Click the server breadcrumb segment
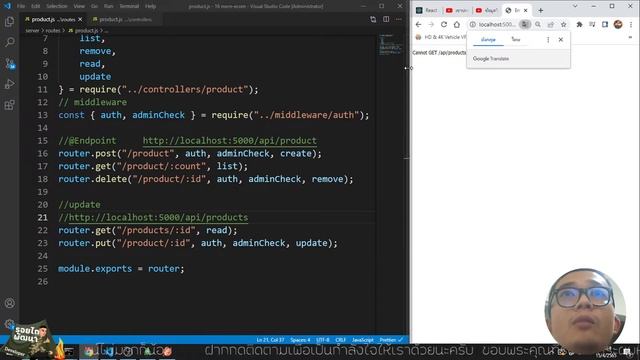This screenshot has height=360, width=640. pyautogui.click(x=32, y=31)
